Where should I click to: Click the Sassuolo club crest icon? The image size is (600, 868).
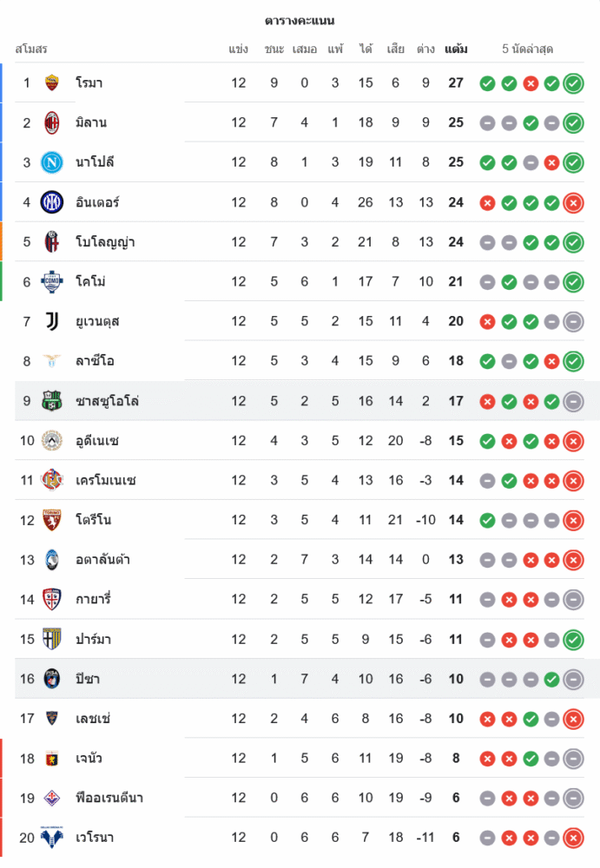52,401
